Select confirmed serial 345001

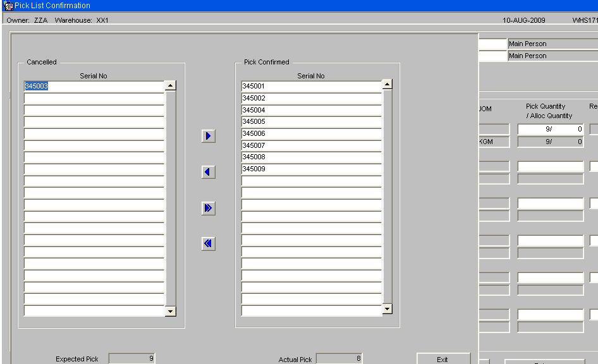(311, 86)
